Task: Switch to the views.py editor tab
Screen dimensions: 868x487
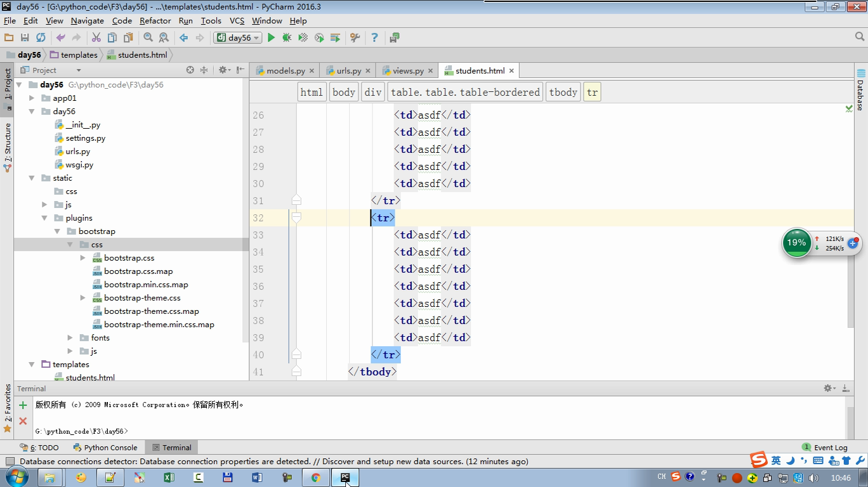Action: point(407,71)
